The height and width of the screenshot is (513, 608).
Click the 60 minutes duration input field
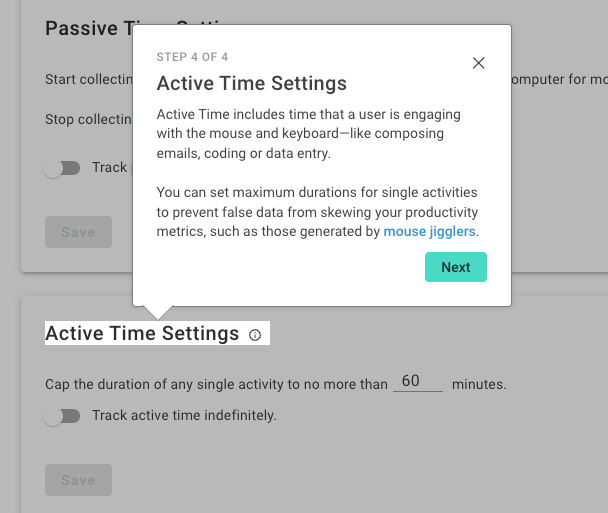(x=418, y=381)
